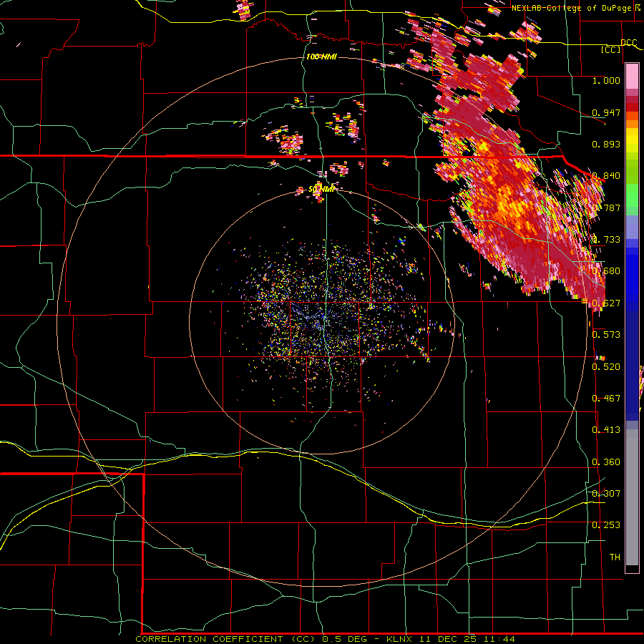Screen dimensions: 644x644
Task: Click the 0.253 legend value
Action: click(606, 525)
